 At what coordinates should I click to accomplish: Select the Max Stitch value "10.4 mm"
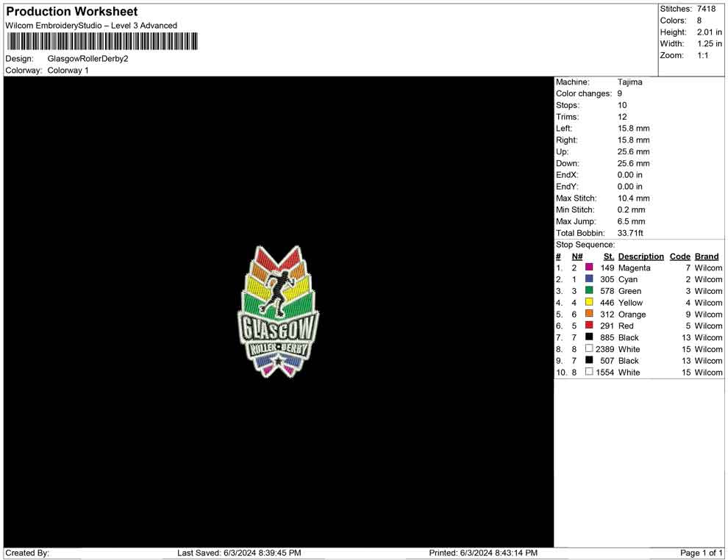634,198
